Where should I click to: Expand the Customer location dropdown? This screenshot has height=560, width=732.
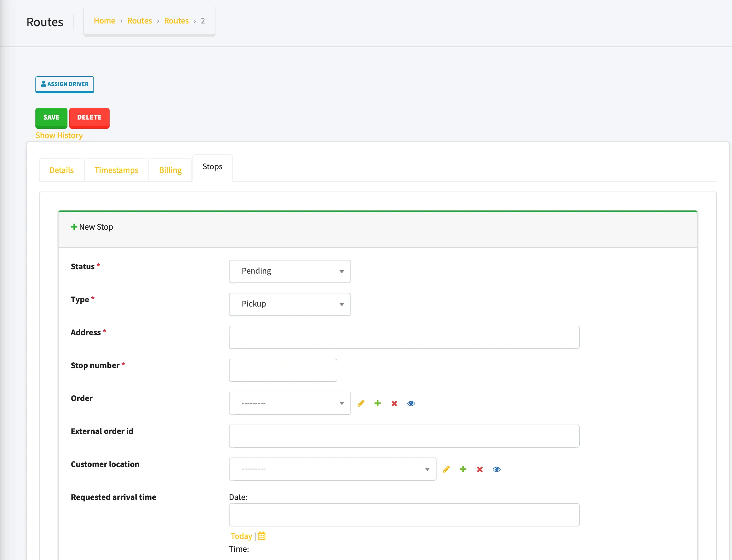(332, 469)
